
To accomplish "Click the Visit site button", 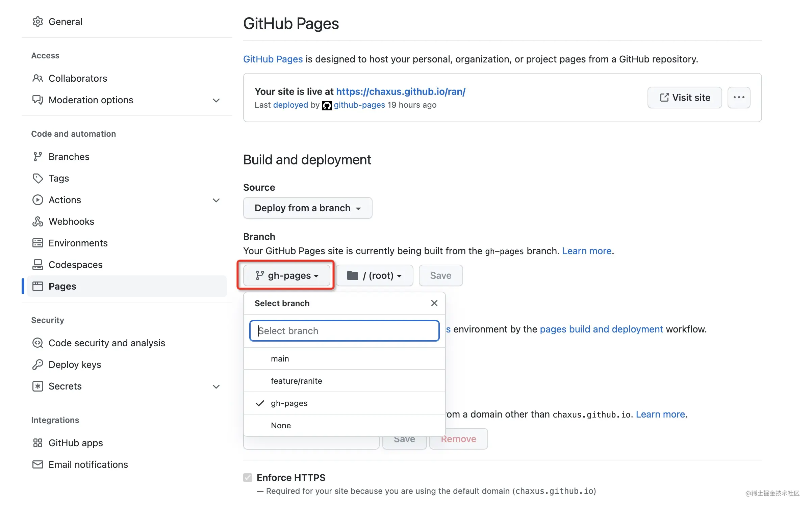I will pos(685,98).
